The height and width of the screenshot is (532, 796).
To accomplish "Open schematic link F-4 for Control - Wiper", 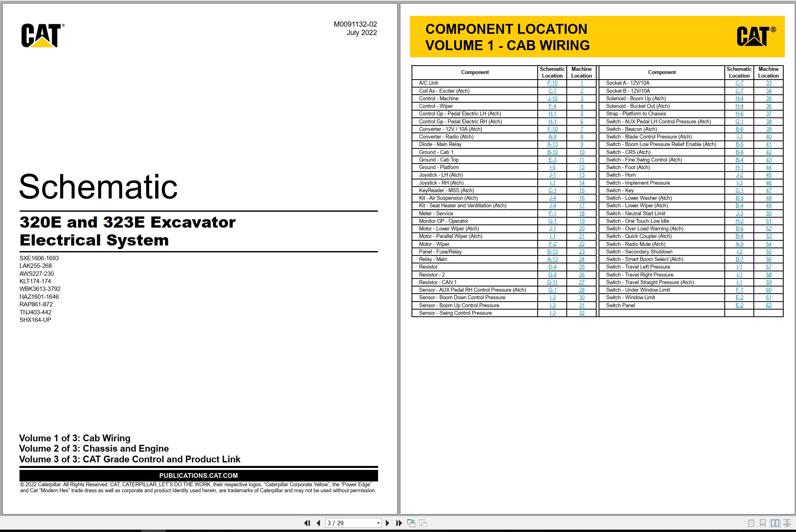I will click(552, 106).
